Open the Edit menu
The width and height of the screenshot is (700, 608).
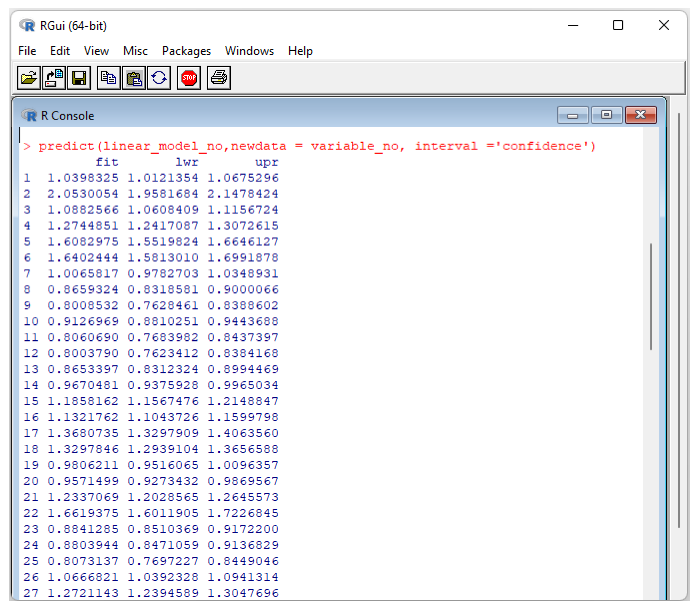(x=60, y=51)
